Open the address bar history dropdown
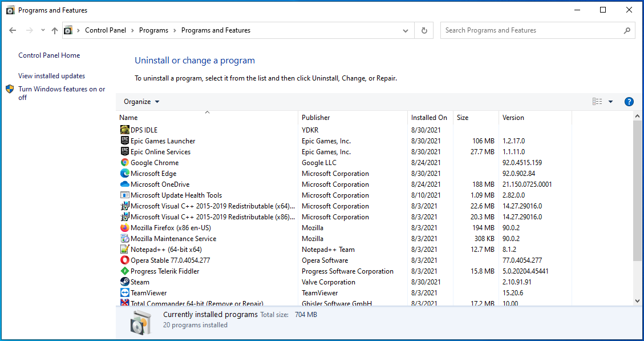Screen dimensions: 644x341 pos(406,31)
